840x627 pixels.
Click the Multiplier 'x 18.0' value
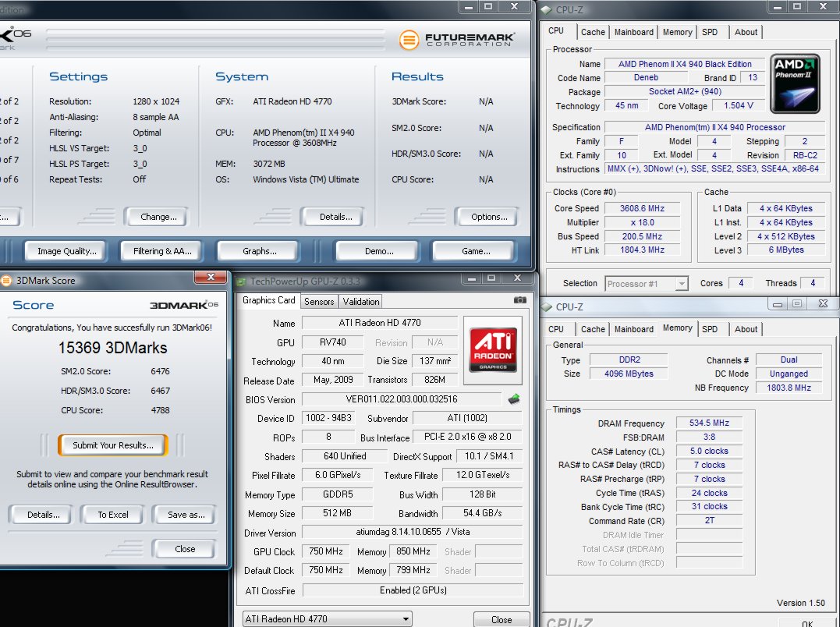point(642,222)
